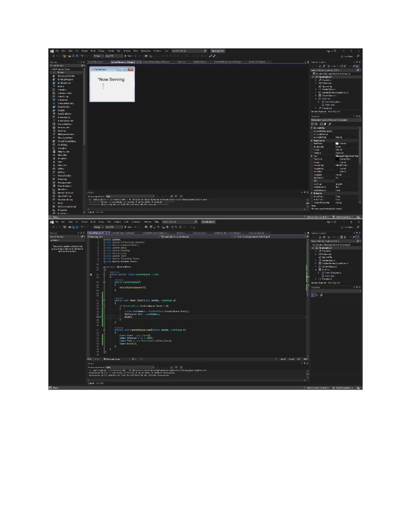This screenshot has width=411, height=532.
Task: Click Select Repository in lower status bar
Action: (x=343, y=388)
